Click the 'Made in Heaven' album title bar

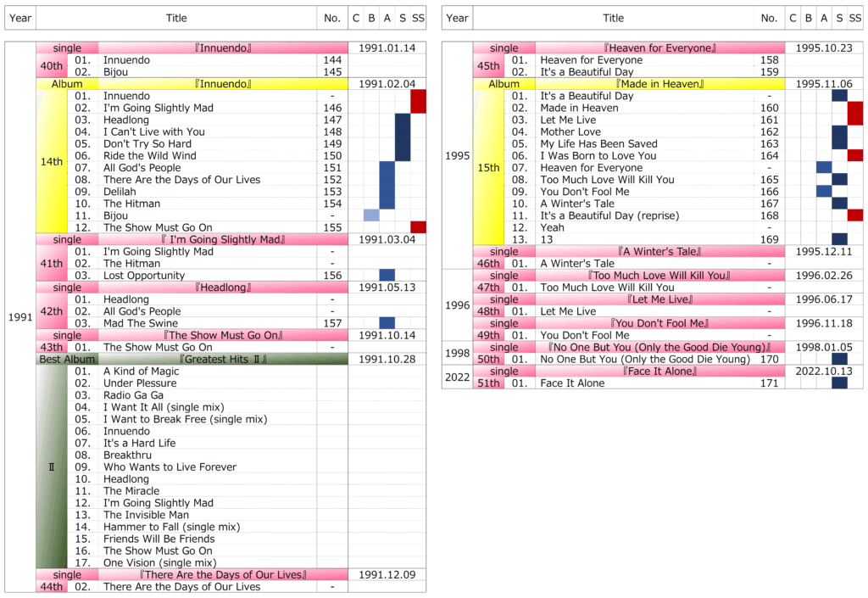659,84
